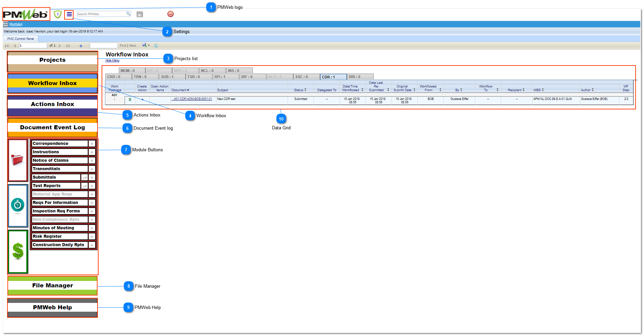Click the Portfolio breadcrumb menu icon
This screenshot has height=336, width=644.
pos(6,24)
